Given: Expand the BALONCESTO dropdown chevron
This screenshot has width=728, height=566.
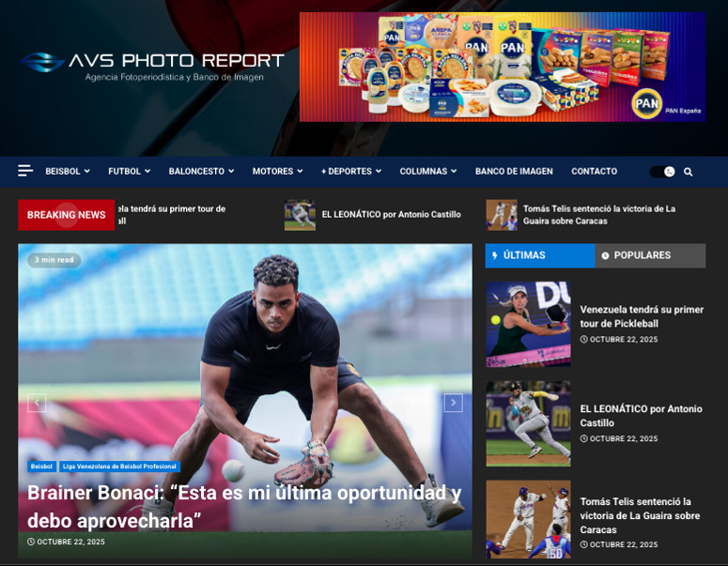Looking at the screenshot, I should (x=231, y=171).
